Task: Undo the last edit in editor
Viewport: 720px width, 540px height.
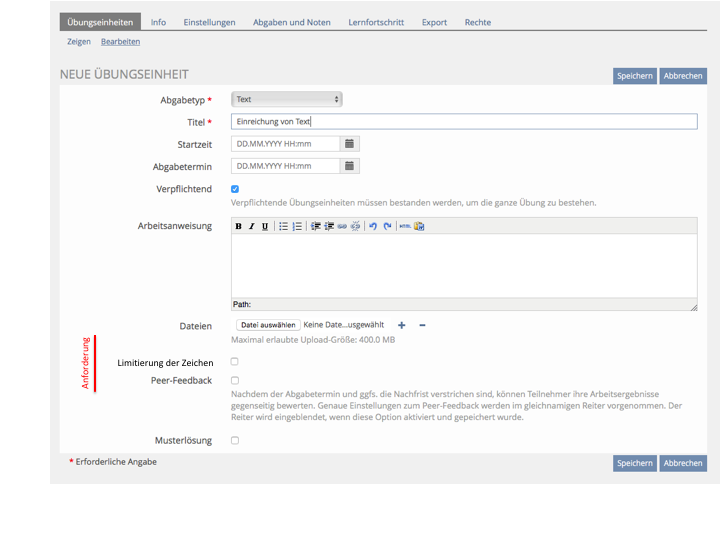Action: [x=373, y=226]
